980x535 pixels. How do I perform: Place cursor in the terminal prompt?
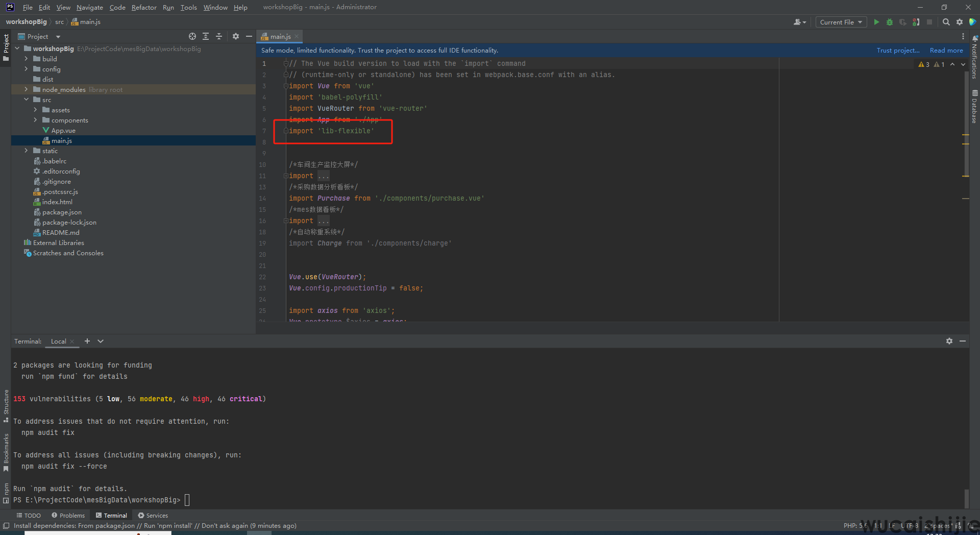click(x=187, y=500)
